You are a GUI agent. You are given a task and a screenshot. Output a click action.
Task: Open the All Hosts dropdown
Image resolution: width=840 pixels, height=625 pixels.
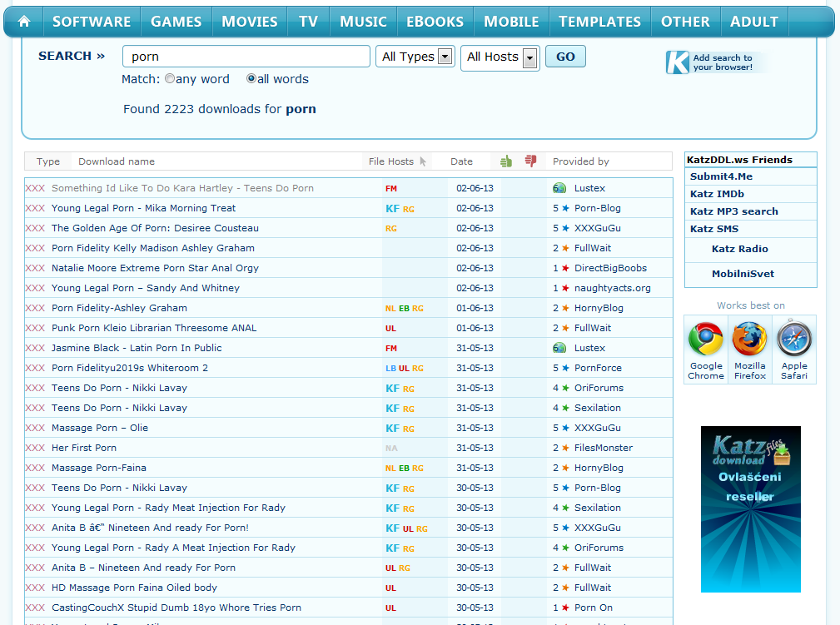[500, 57]
